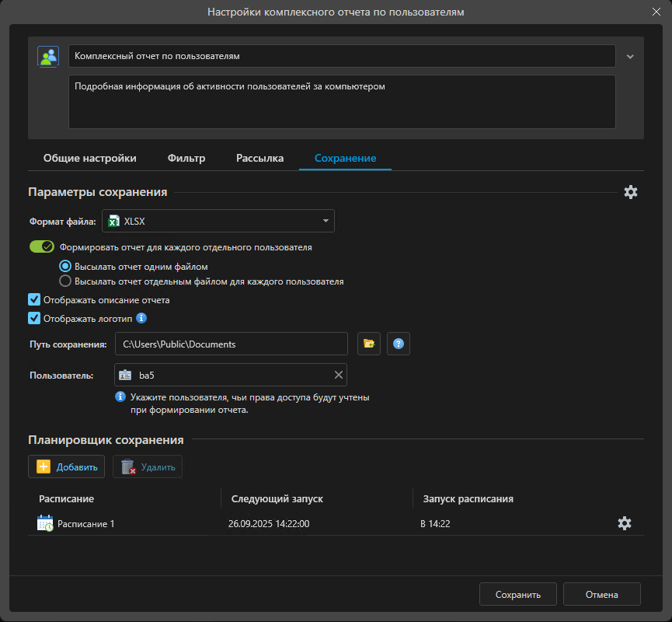
Task: Open the XLSX file format dropdown
Action: point(218,222)
